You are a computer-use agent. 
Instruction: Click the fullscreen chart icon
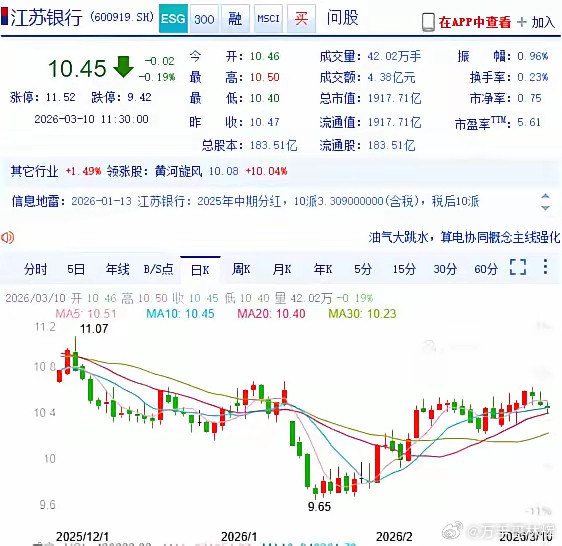point(518,267)
